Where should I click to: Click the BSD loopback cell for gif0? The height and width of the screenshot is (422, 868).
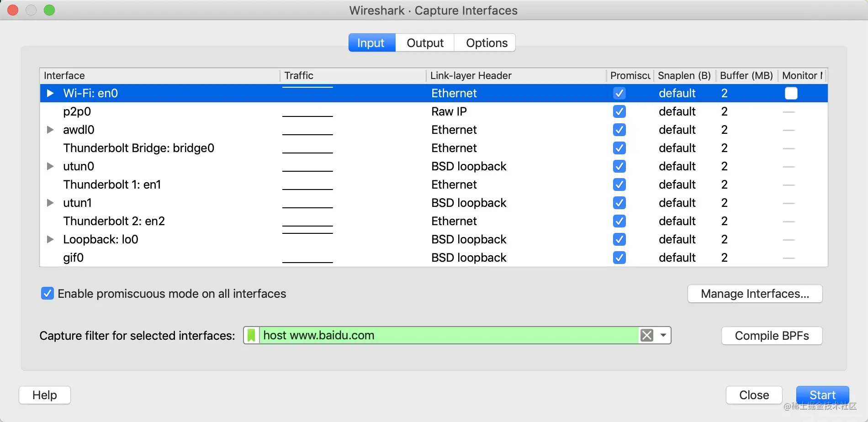pyautogui.click(x=469, y=258)
